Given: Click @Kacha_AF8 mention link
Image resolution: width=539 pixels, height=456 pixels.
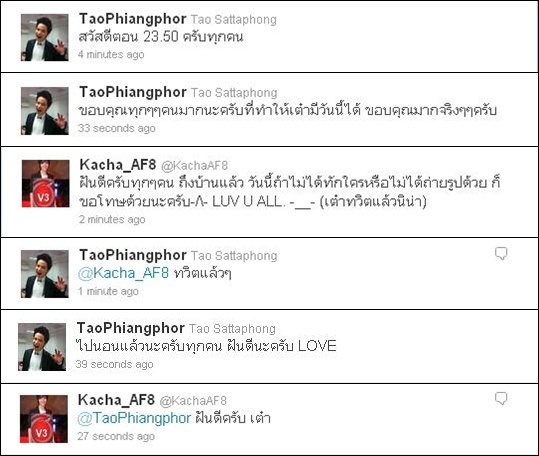Looking at the screenshot, I should (x=123, y=273).
